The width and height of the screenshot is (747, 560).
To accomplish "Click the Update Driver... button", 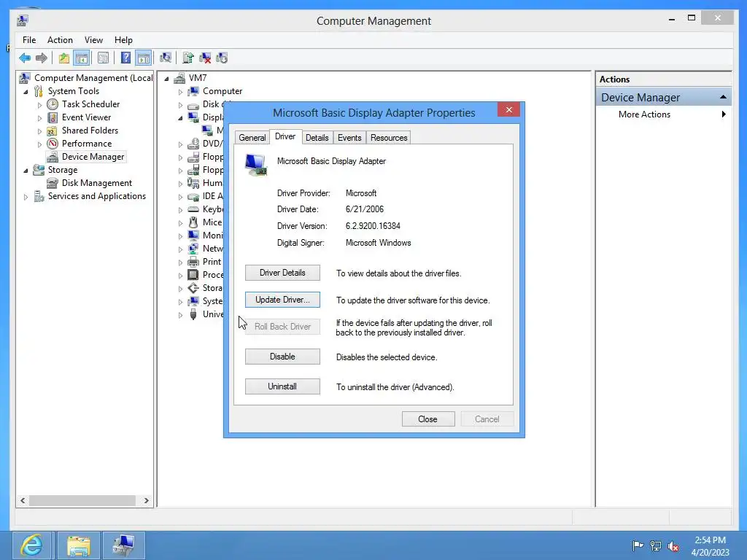I will 282,300.
